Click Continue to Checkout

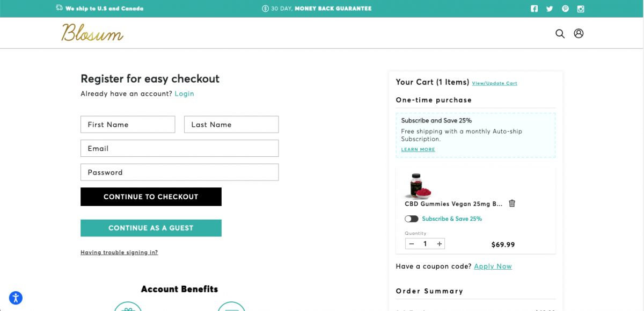point(151,197)
